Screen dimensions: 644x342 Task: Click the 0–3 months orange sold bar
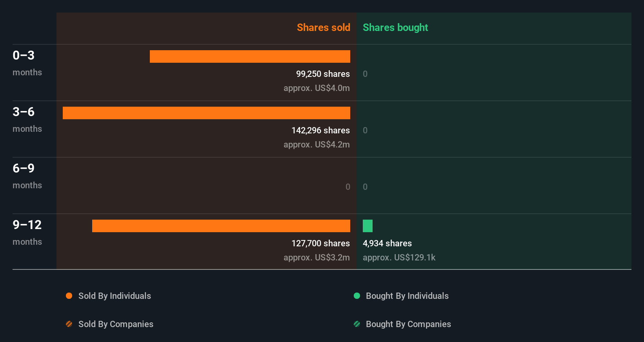[250, 56]
